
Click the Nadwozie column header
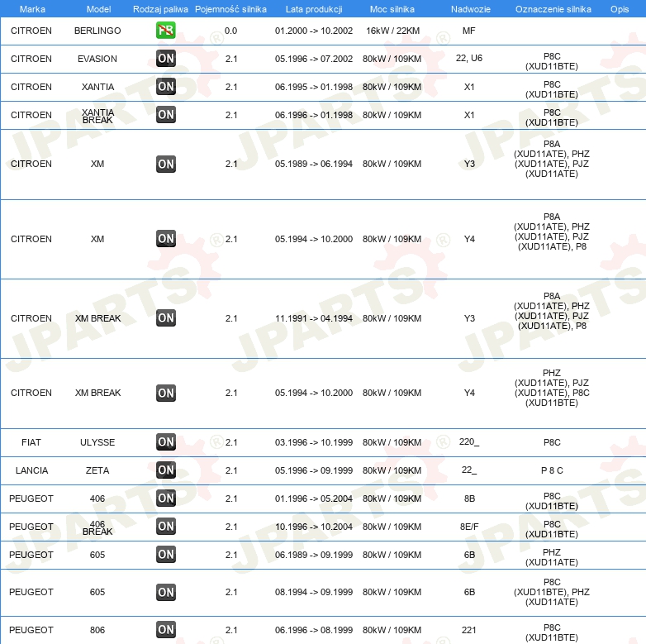(471, 9)
